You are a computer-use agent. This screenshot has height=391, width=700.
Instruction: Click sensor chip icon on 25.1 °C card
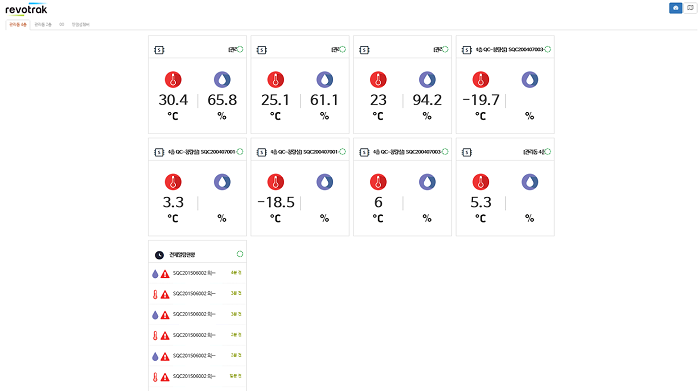click(x=262, y=50)
